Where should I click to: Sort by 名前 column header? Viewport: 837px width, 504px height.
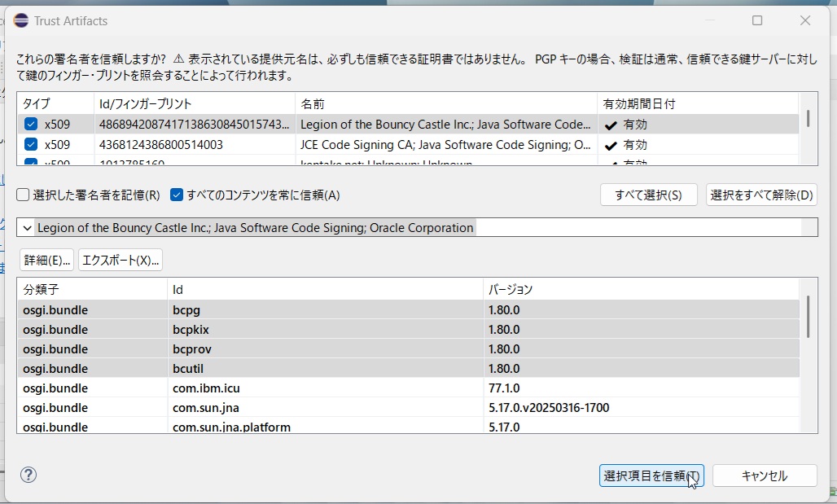pyautogui.click(x=313, y=104)
